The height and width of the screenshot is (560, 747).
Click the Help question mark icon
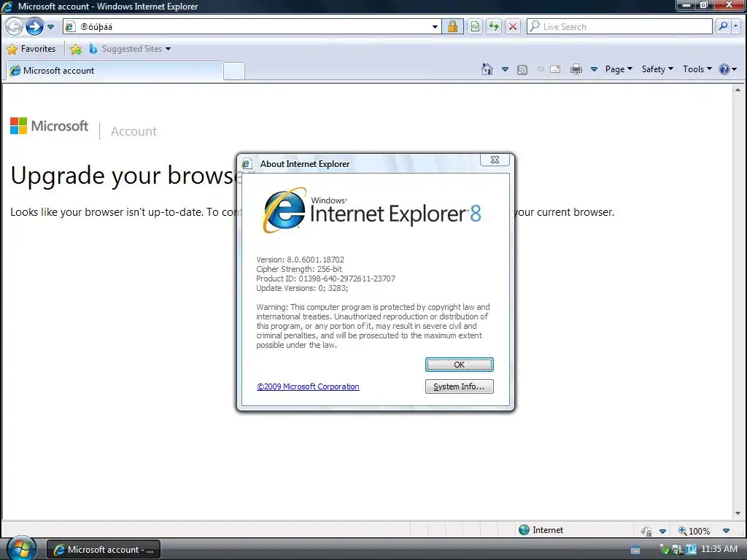[x=724, y=69]
